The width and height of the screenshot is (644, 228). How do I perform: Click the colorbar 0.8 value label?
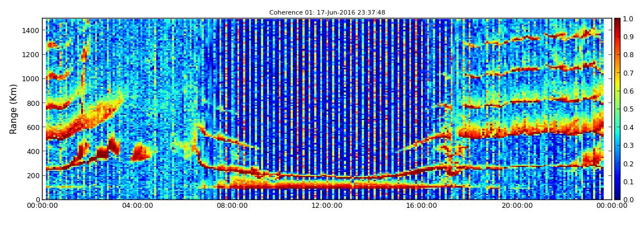tap(629, 55)
